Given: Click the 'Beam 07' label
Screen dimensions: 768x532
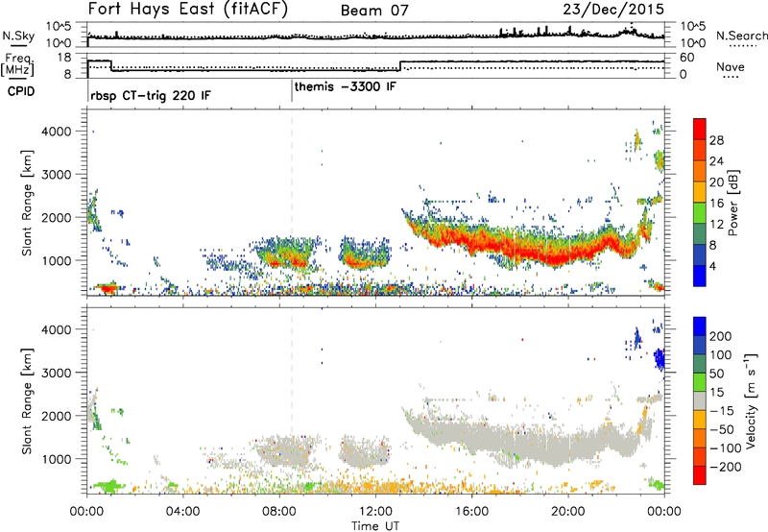Looking at the screenshot, I should 374,11.
